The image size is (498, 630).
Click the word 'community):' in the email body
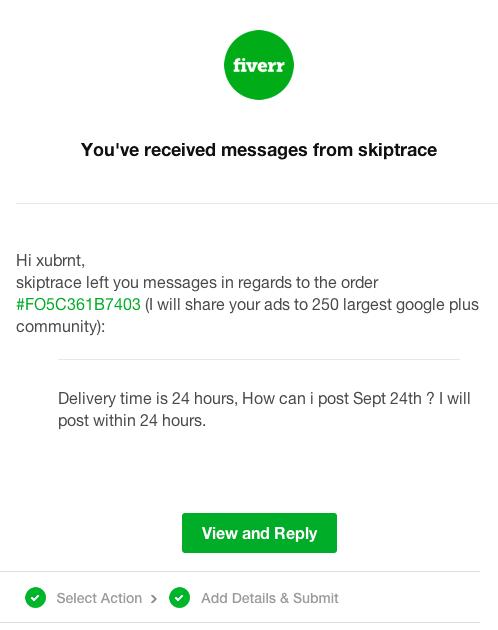(x=60, y=326)
